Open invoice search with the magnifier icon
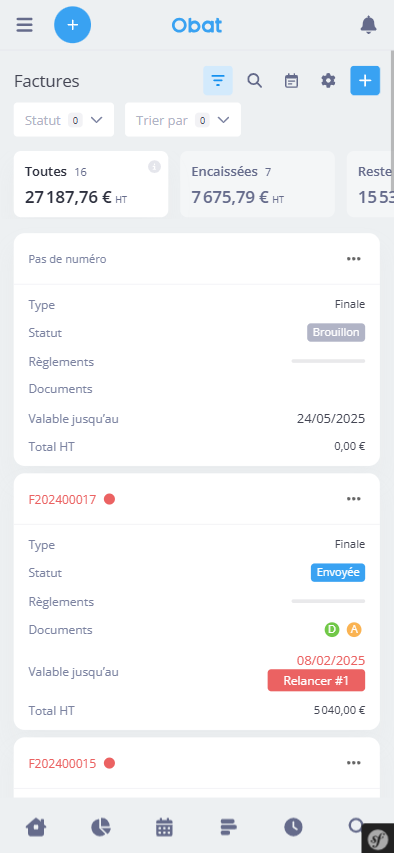The height and width of the screenshot is (853, 394). (x=255, y=81)
